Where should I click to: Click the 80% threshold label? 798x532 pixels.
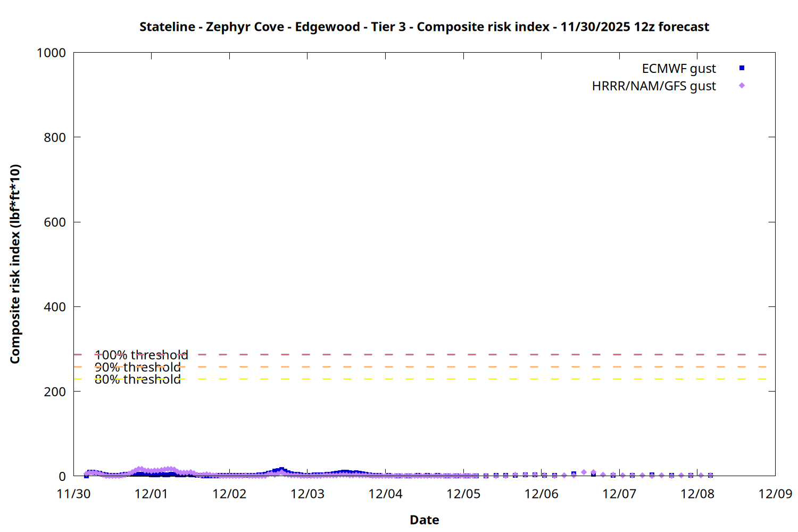click(137, 379)
